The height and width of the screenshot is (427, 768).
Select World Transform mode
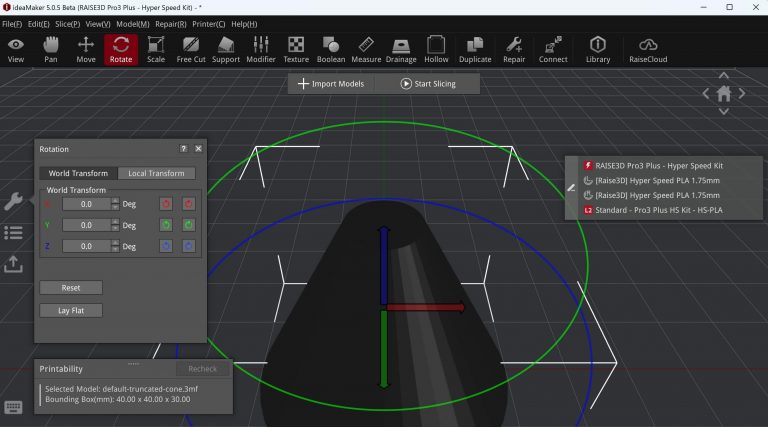click(x=78, y=173)
